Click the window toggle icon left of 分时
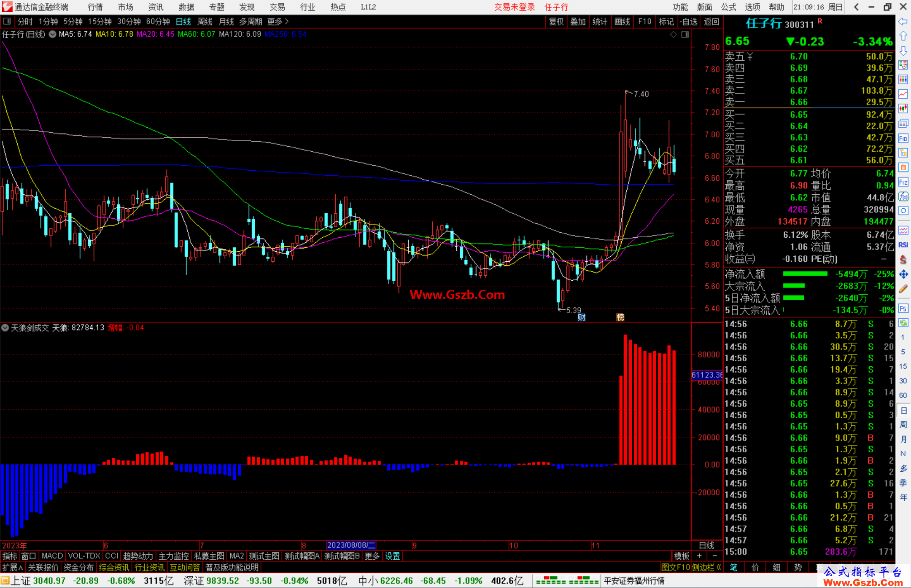This screenshot has height=588, width=911. coord(7,21)
